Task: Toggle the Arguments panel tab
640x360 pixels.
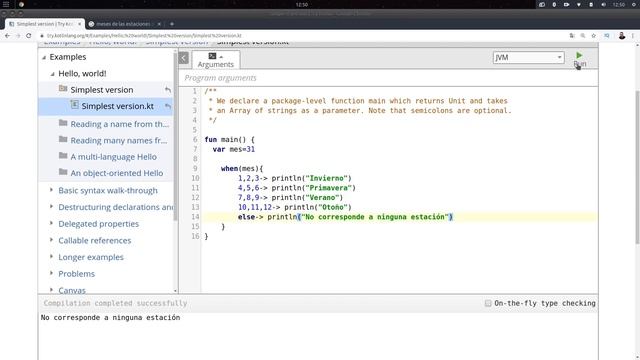Action: [x=216, y=60]
